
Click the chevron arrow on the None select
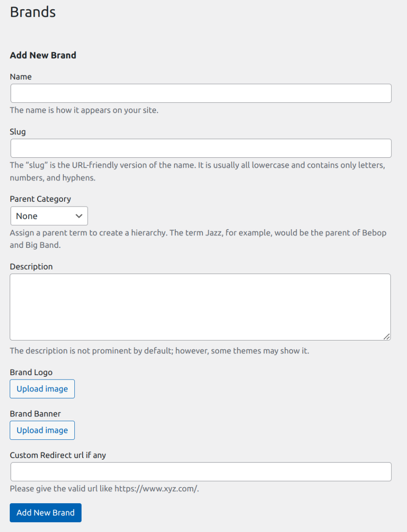pyautogui.click(x=79, y=216)
